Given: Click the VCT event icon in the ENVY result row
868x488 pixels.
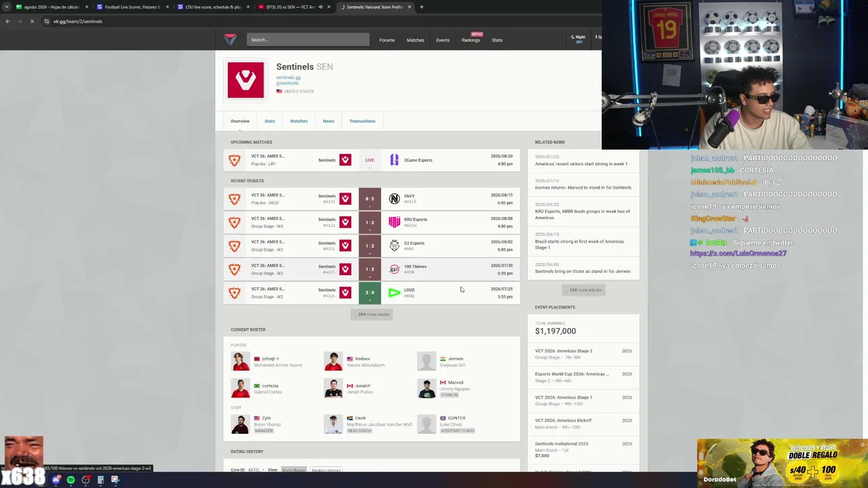Looking at the screenshot, I should [234, 199].
